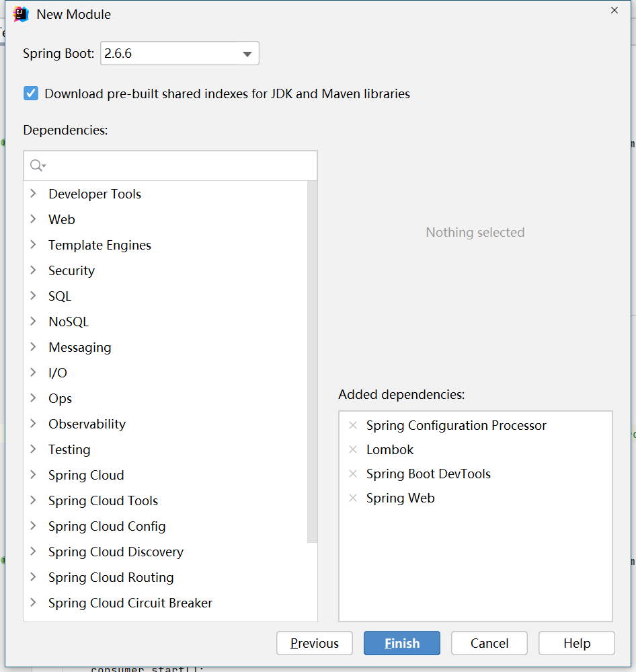Expand the SQL dependency group
The image size is (636, 672).
[33, 296]
